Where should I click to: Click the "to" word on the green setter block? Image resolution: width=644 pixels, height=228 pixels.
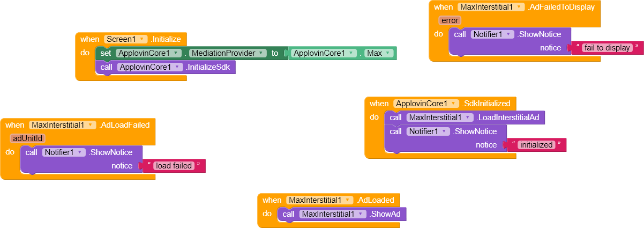[x=275, y=53]
